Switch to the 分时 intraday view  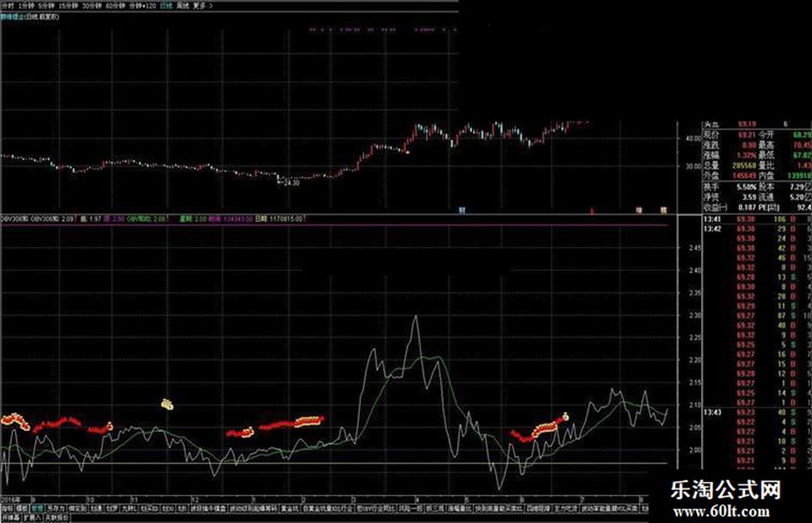[7, 6]
